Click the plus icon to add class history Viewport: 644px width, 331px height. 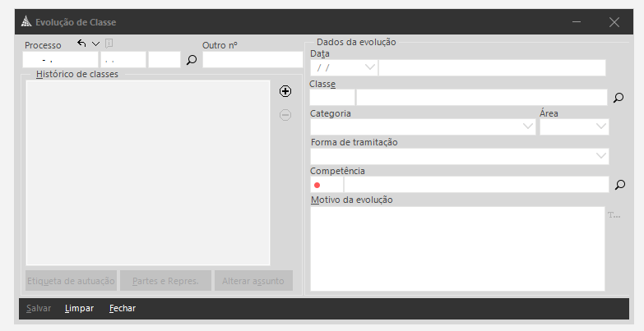point(285,91)
